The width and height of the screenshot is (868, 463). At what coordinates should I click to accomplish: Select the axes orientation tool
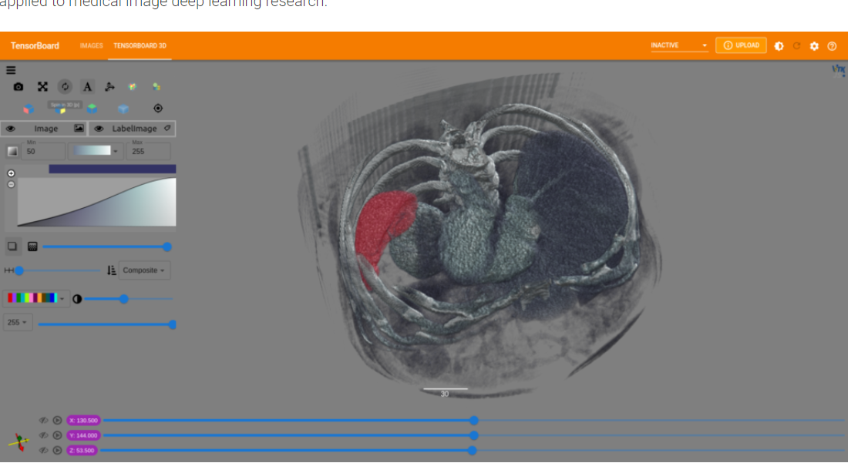pyautogui.click(x=109, y=86)
